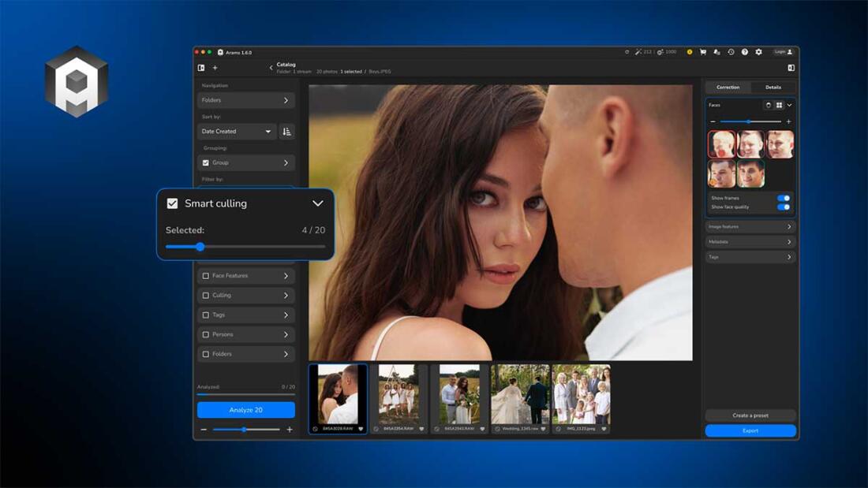Viewport: 868px width, 488px height.
Task: Open the Date Created sort dropdown
Action: tap(237, 132)
